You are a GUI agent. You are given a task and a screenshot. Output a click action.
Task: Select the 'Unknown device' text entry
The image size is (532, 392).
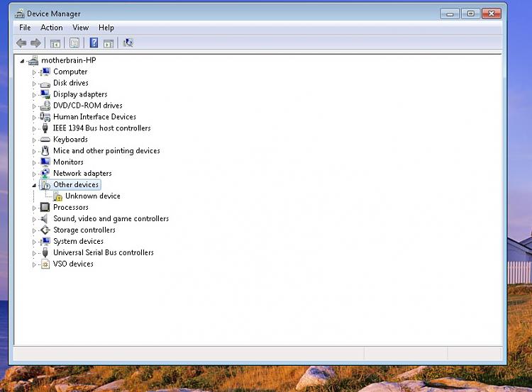pos(93,196)
